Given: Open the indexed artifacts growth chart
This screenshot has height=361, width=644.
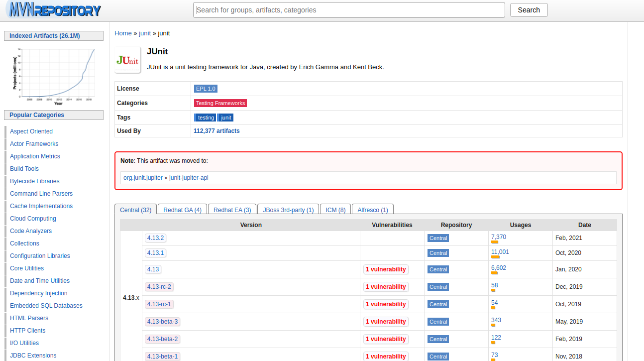Looking at the screenshot, I should click(x=54, y=76).
